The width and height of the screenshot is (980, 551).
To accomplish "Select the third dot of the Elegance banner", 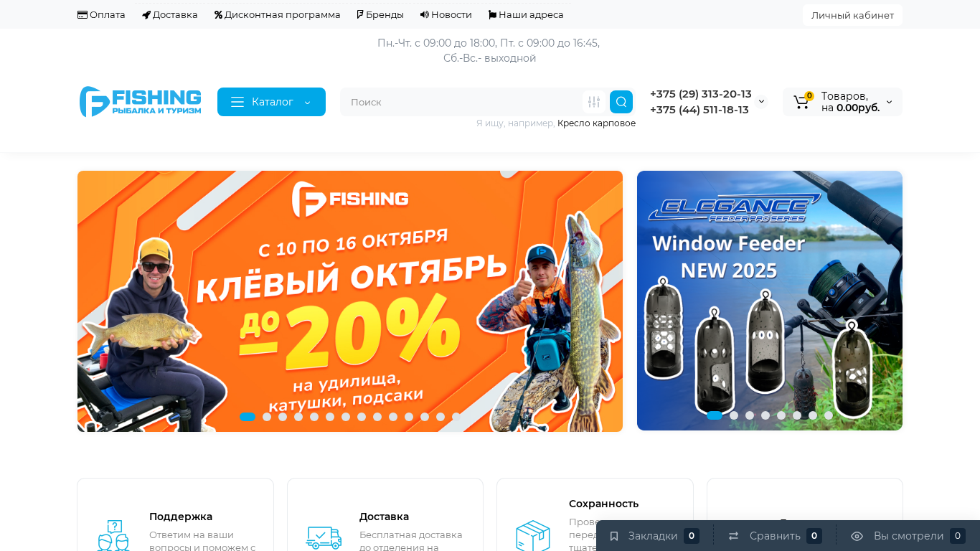I will tap(750, 415).
